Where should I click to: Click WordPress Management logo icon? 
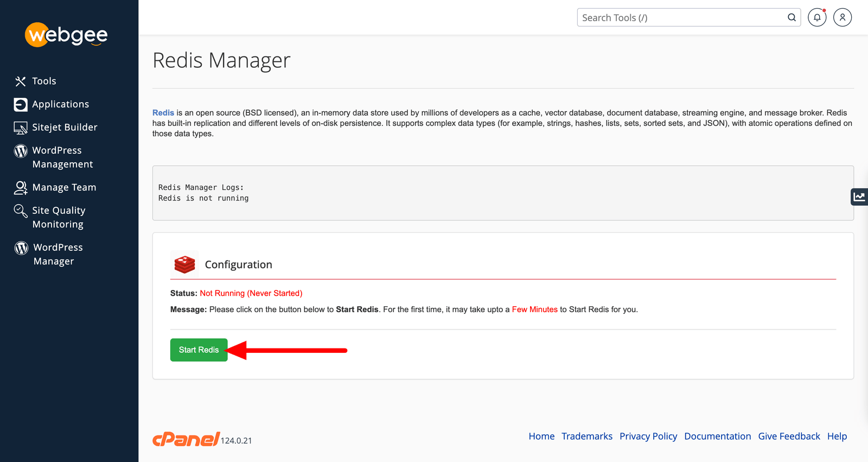click(21, 151)
